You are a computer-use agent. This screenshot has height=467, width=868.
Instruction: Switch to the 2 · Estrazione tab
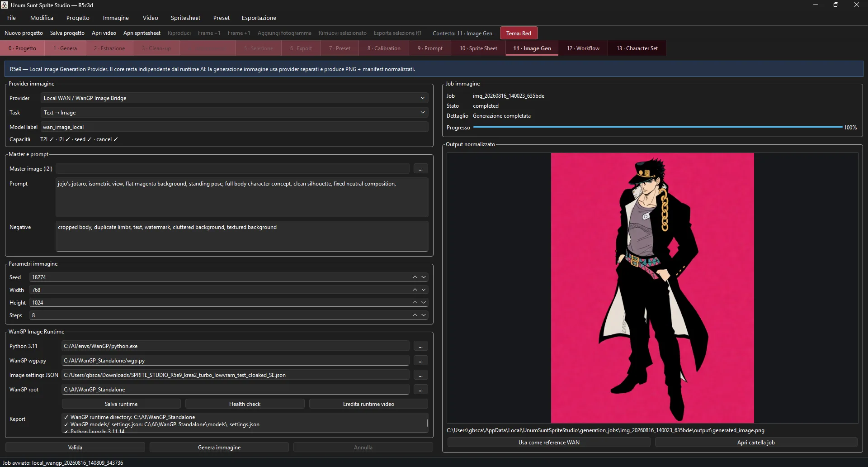(109, 48)
